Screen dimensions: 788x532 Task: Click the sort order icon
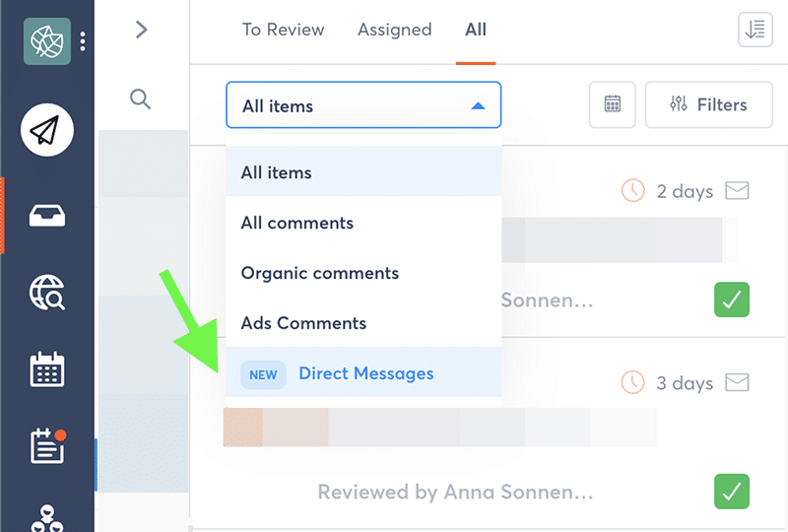[755, 30]
